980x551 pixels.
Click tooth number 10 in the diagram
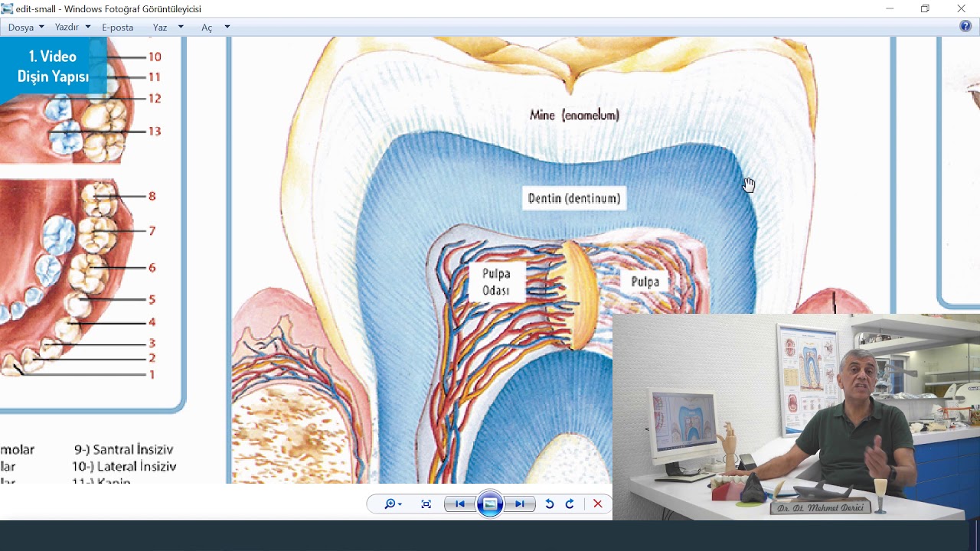tap(155, 57)
